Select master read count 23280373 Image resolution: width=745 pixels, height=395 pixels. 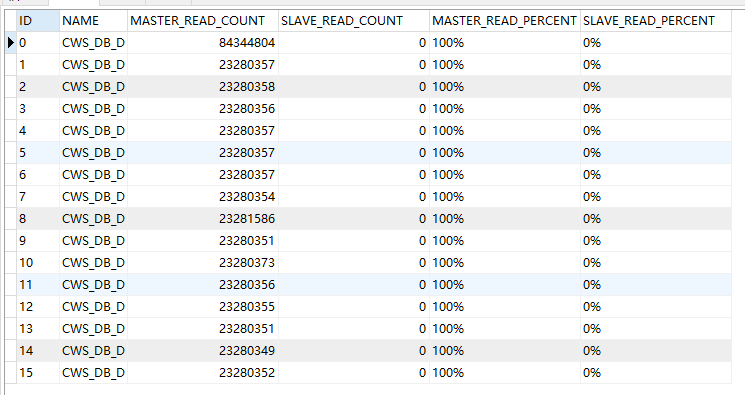click(202, 263)
